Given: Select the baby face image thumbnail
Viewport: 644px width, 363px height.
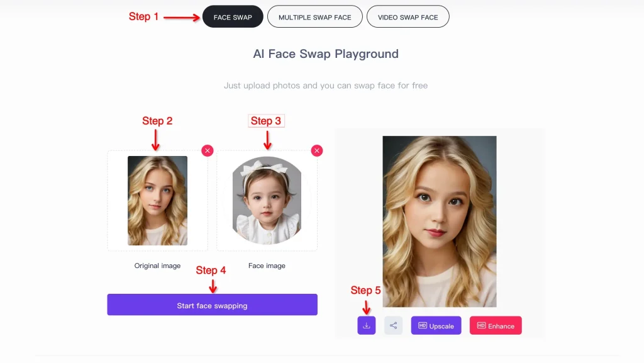Looking at the screenshot, I should tap(267, 201).
